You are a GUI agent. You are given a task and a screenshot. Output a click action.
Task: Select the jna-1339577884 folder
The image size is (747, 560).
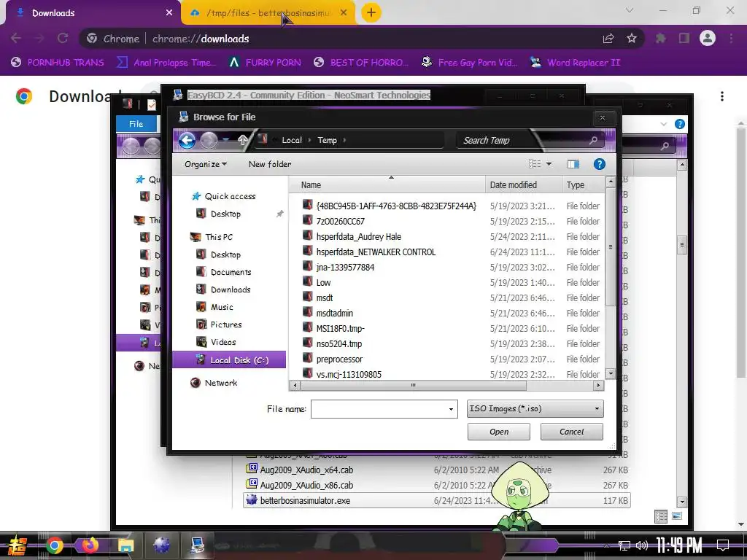(345, 267)
